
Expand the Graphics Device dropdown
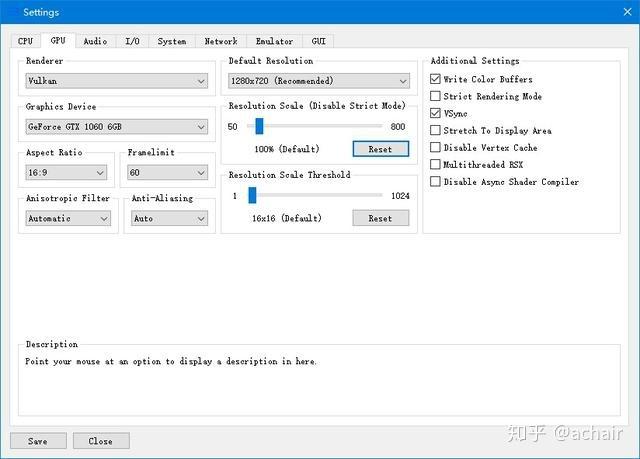coord(116,127)
